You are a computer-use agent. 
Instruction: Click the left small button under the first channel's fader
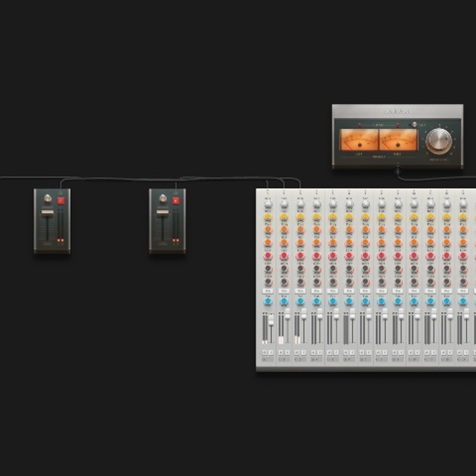265,353
